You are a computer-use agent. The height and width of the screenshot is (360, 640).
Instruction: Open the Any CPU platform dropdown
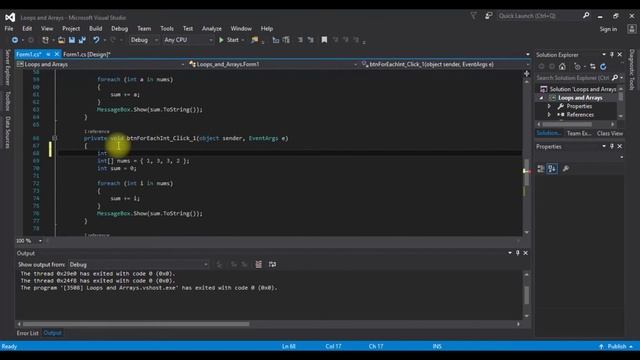[188, 40]
